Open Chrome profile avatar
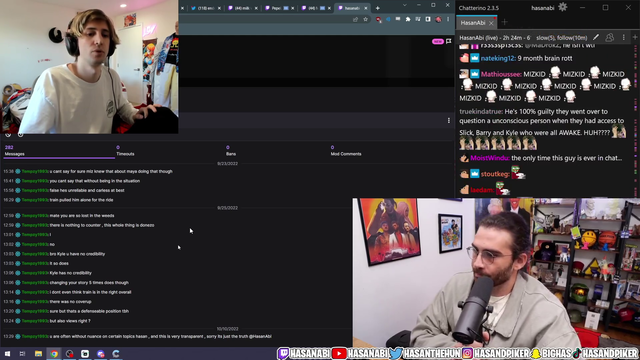Screen dimensions: 640x360 (x=438, y=19)
